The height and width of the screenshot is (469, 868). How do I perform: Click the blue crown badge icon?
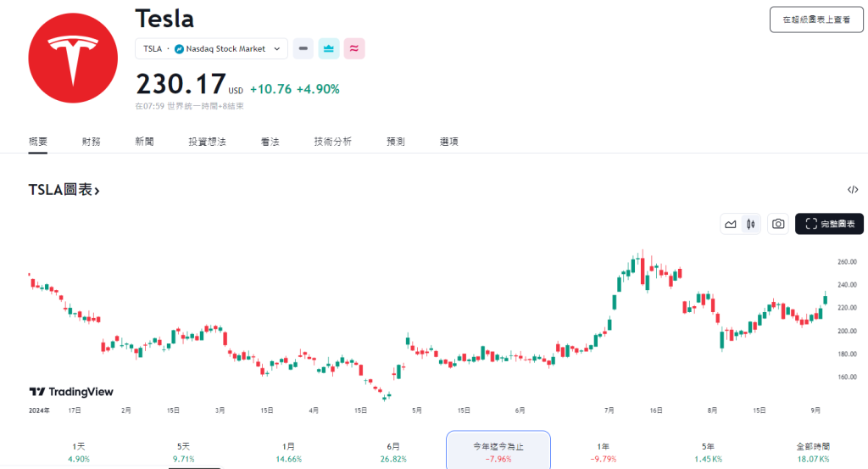pos(329,48)
